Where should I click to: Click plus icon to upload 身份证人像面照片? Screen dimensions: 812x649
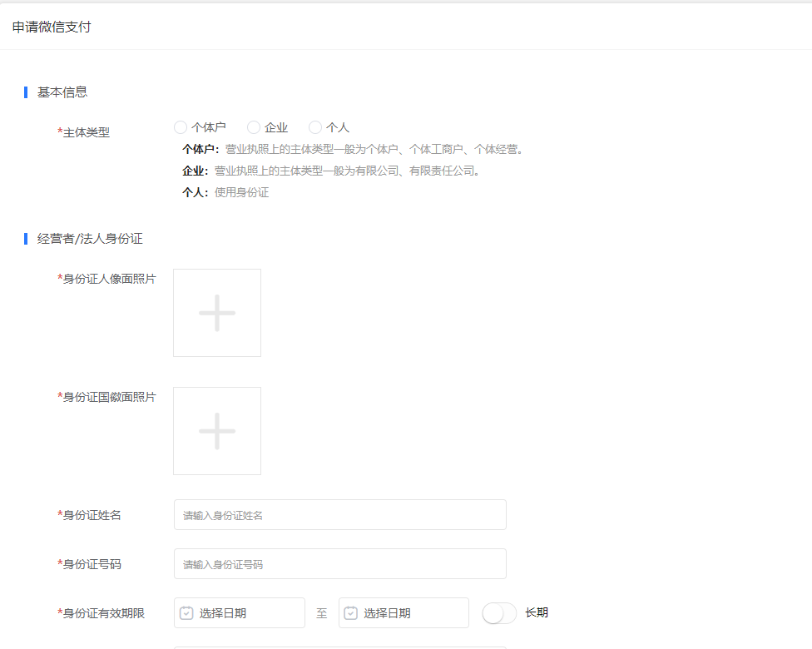point(217,313)
